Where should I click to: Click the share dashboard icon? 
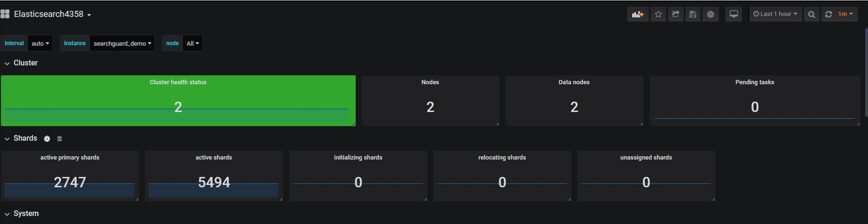coord(676,14)
